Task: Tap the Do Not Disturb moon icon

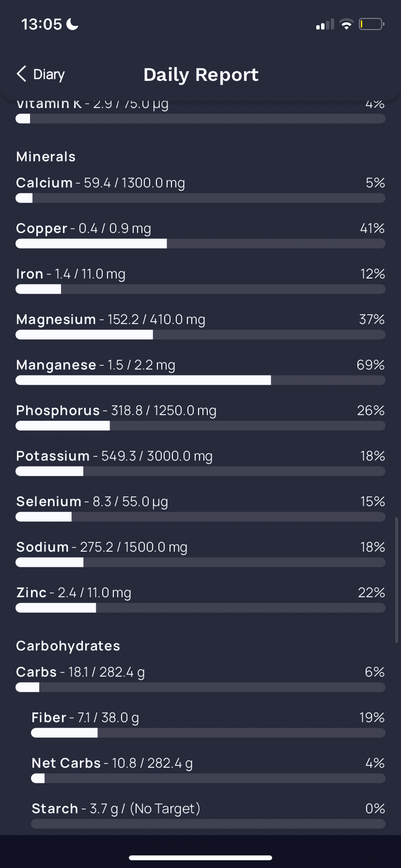Action: coord(72,24)
